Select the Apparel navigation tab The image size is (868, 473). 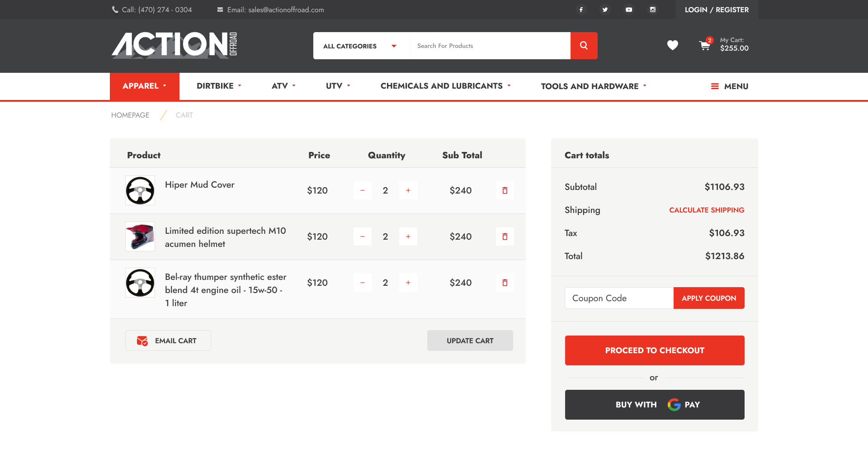click(x=144, y=86)
